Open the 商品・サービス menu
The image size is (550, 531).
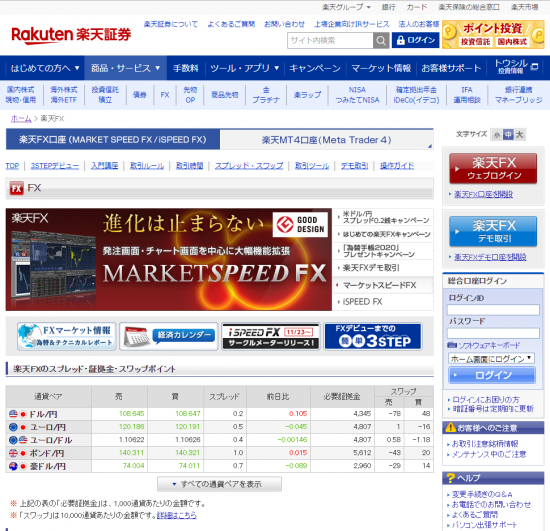pos(125,68)
